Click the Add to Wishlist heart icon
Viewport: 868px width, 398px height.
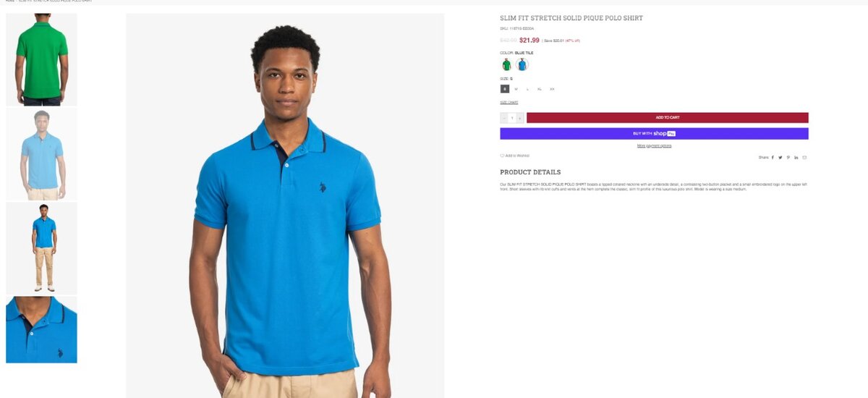click(502, 156)
